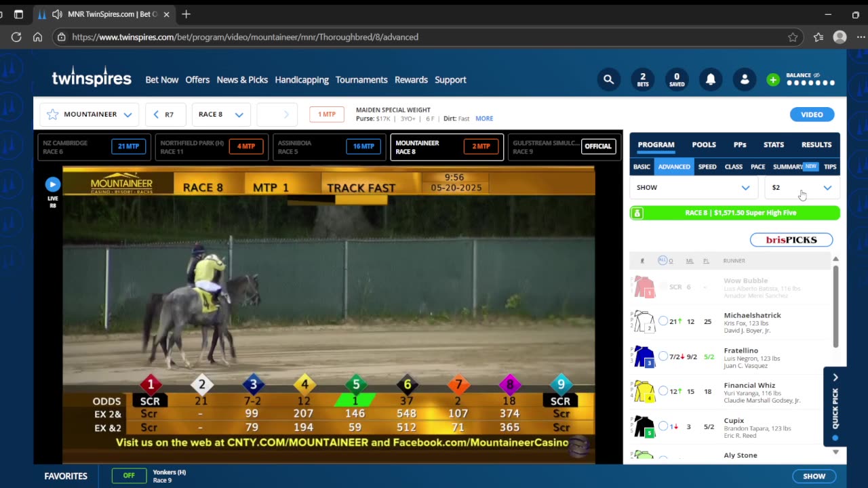Select the Class program view
This screenshot has width=868, height=488.
pyautogui.click(x=734, y=167)
